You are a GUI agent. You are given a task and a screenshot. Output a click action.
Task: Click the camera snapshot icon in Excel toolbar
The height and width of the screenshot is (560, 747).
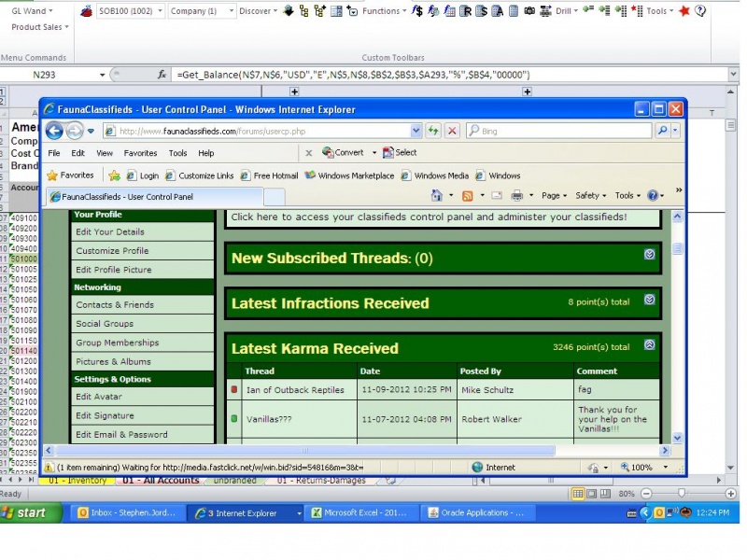(x=529, y=11)
